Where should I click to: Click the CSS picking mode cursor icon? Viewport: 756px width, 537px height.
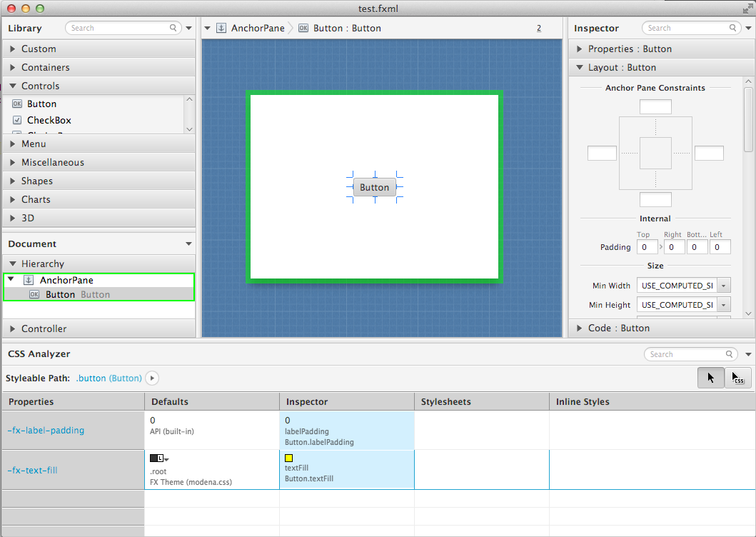(738, 378)
